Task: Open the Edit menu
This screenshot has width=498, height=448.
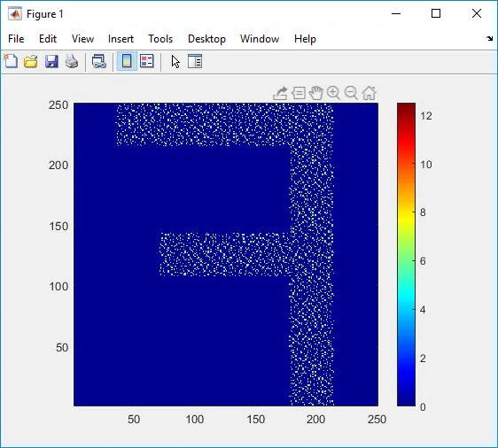Action: [48, 39]
